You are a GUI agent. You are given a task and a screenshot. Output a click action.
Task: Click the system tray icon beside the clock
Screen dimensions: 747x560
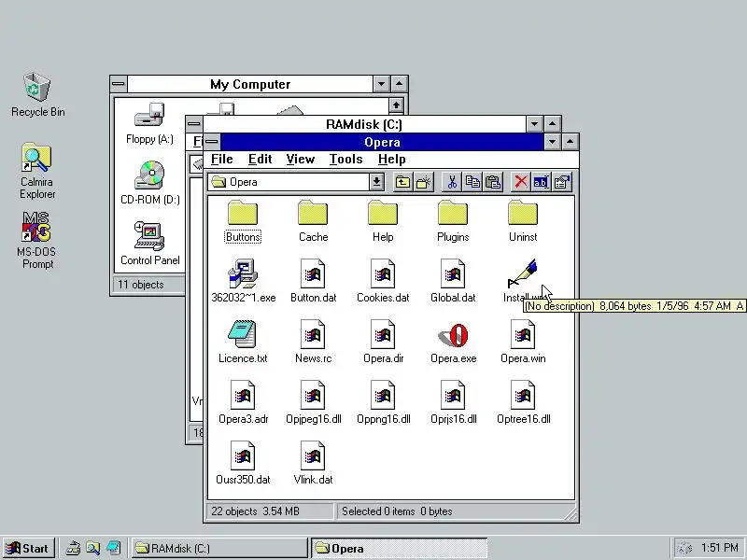point(684,549)
